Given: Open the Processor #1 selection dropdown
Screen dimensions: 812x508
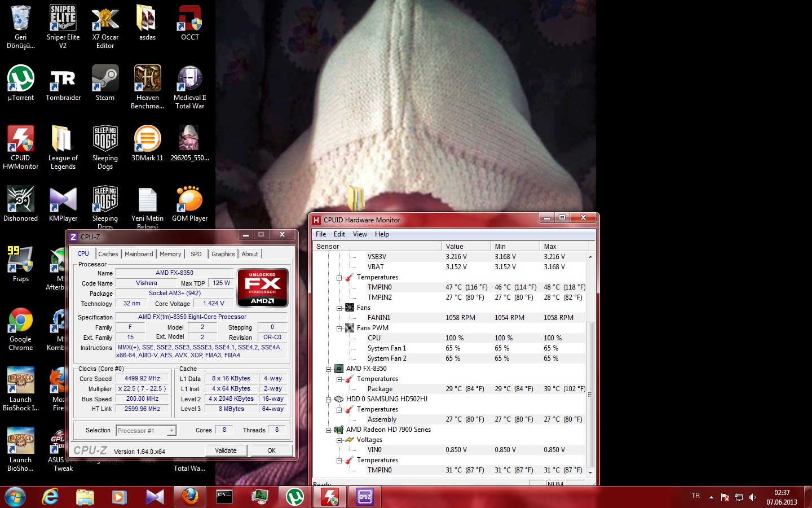Looking at the screenshot, I should click(146, 431).
